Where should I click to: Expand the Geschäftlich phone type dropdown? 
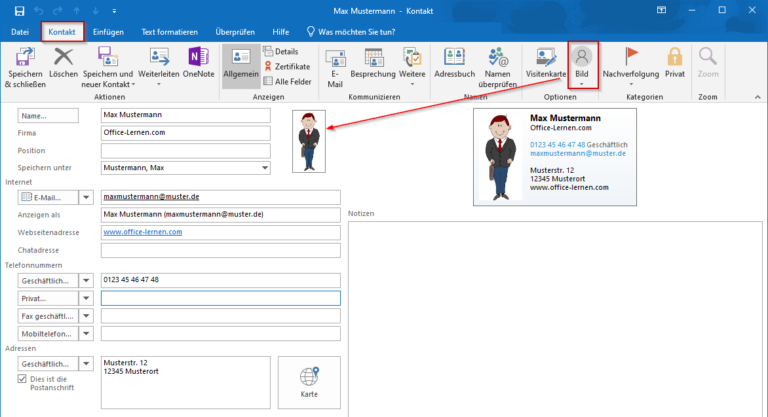[x=86, y=281]
